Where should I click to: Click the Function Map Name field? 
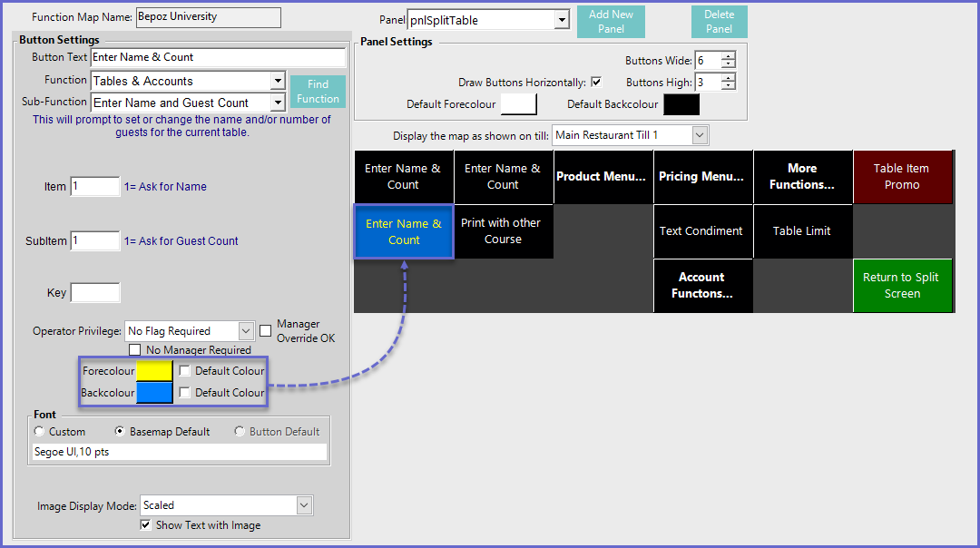208,17
